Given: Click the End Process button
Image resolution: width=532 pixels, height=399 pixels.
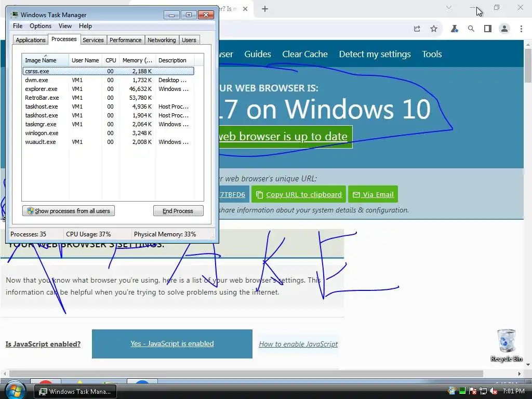Looking at the screenshot, I should (x=178, y=211).
